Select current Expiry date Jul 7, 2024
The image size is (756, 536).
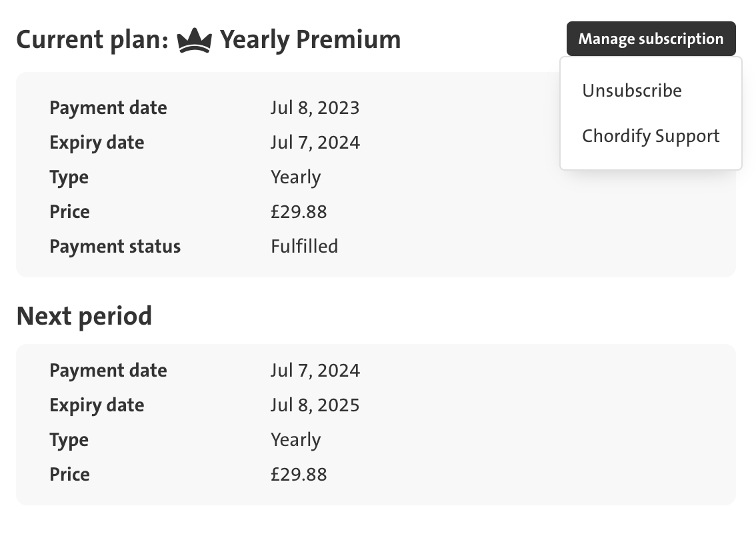pos(315,143)
